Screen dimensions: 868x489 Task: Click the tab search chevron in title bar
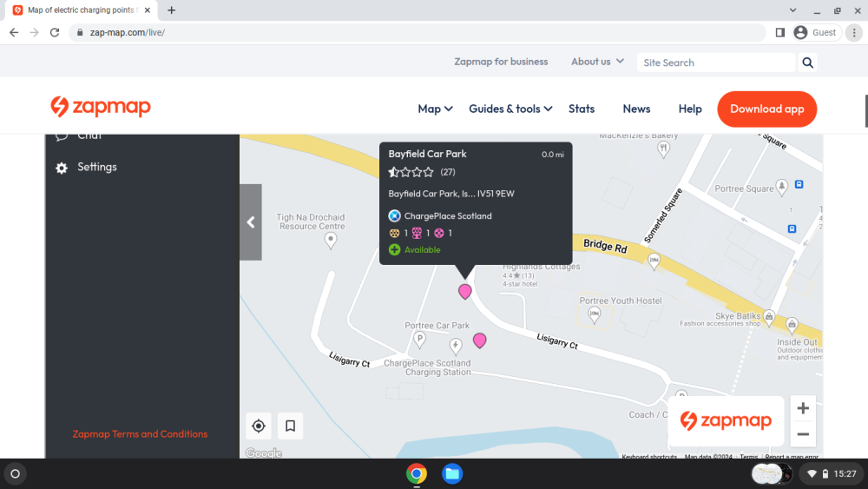[x=792, y=10]
